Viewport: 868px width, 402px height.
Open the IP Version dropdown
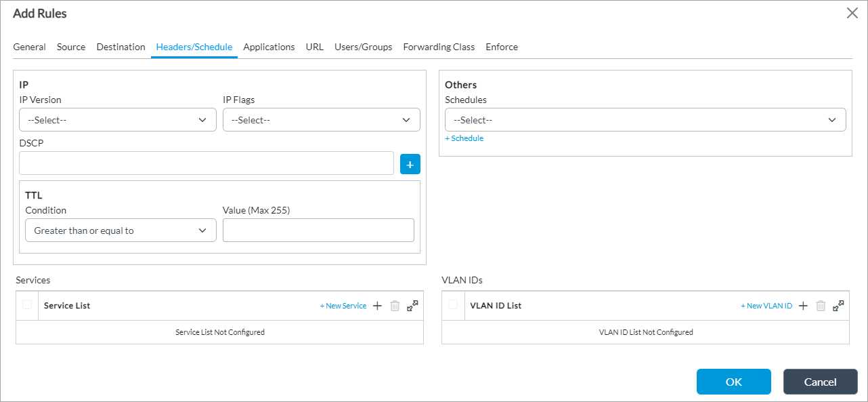pyautogui.click(x=118, y=120)
